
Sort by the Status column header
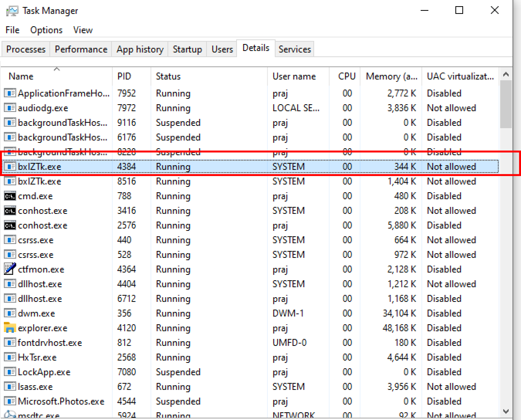pyautogui.click(x=209, y=76)
